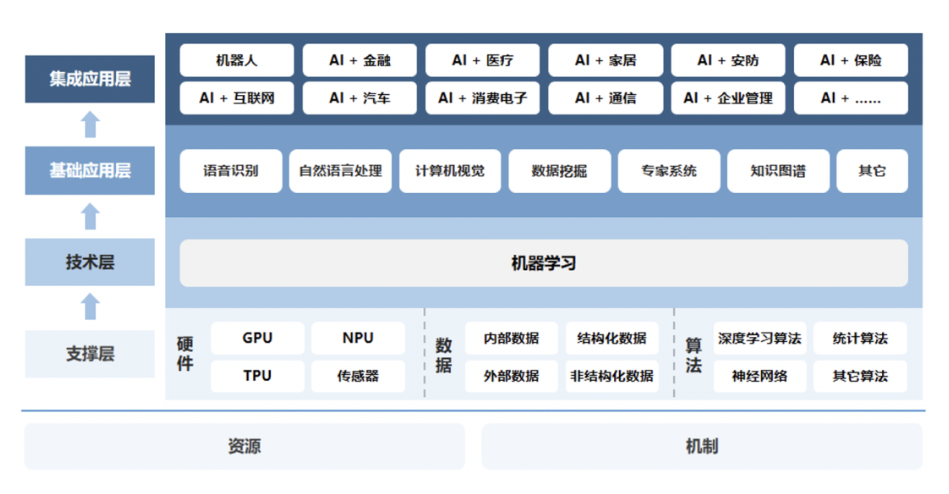Image resolution: width=949 pixels, height=494 pixels.
Task: Click the 深度学习算法 box
Action: click(759, 338)
